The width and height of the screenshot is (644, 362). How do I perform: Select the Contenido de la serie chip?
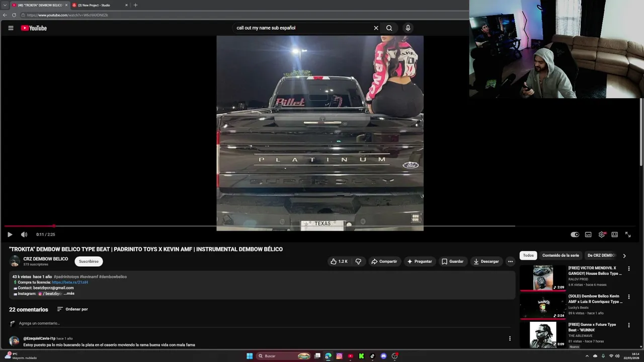click(x=560, y=255)
